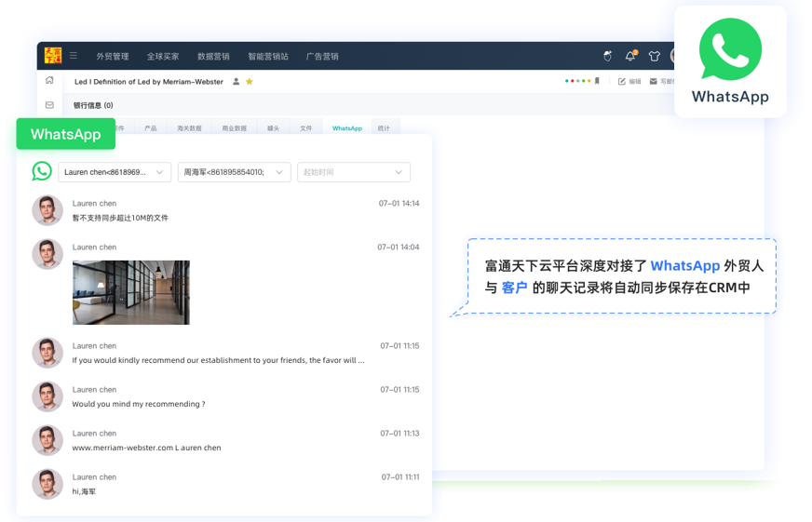812x522 pixels.
Task: Click avatar at 07-01 11:13 message
Action: (x=47, y=440)
